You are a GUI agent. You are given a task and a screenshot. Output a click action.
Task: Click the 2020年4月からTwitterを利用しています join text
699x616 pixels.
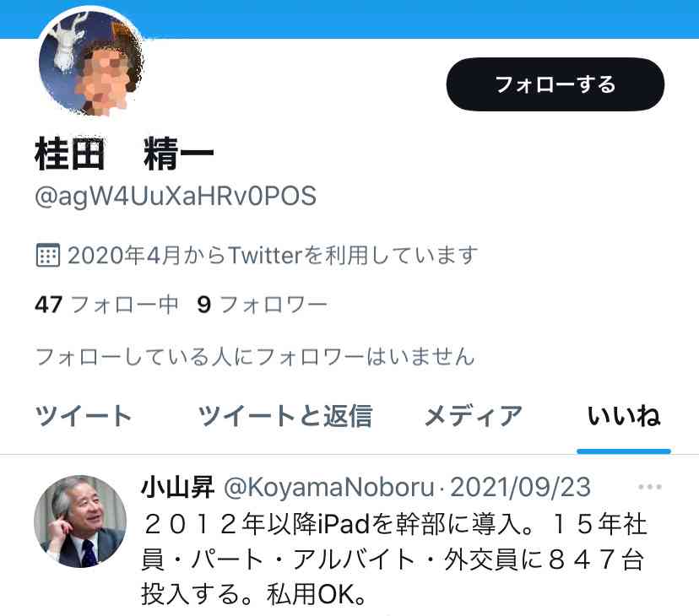(273, 256)
